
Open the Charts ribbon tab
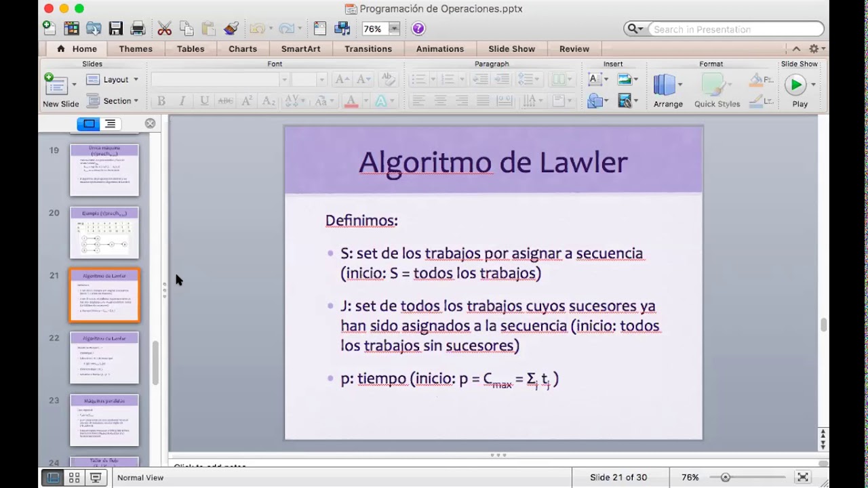pyautogui.click(x=243, y=49)
